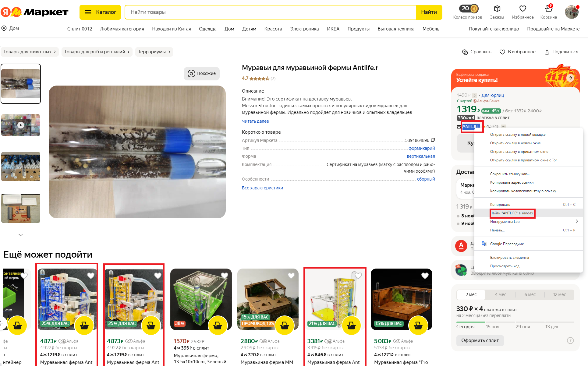Expand Инструменты Leo submenu

(x=529, y=222)
